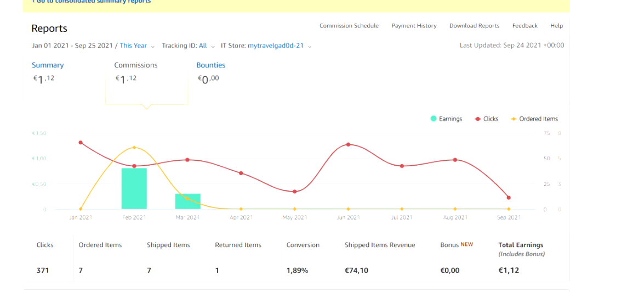Go to Download Reports
This screenshot has width=644, height=292.
(x=475, y=25)
